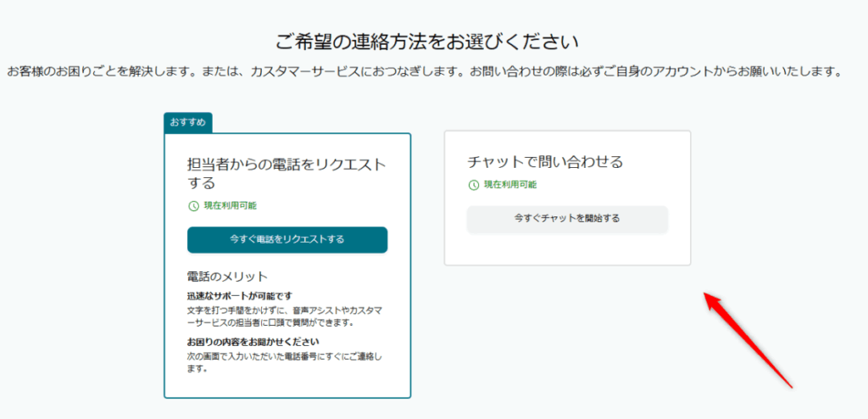Click the 今すぐ電話をリクエストする button
The image size is (868, 419).
click(x=287, y=240)
